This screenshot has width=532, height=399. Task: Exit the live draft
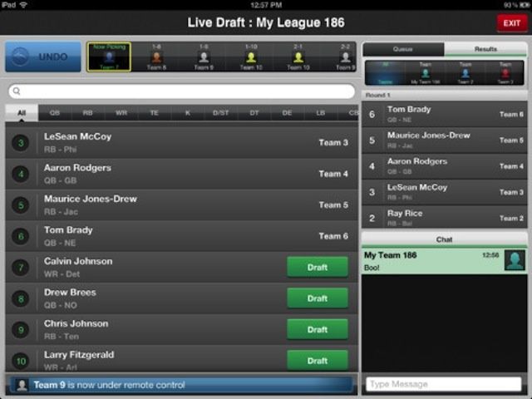511,23
